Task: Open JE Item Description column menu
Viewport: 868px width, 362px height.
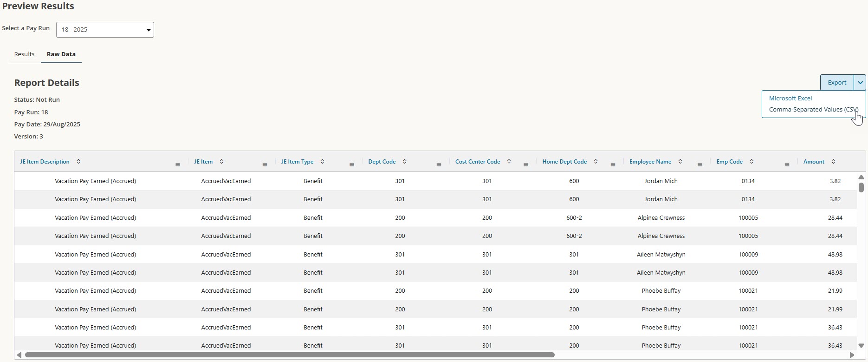Action: (178, 165)
